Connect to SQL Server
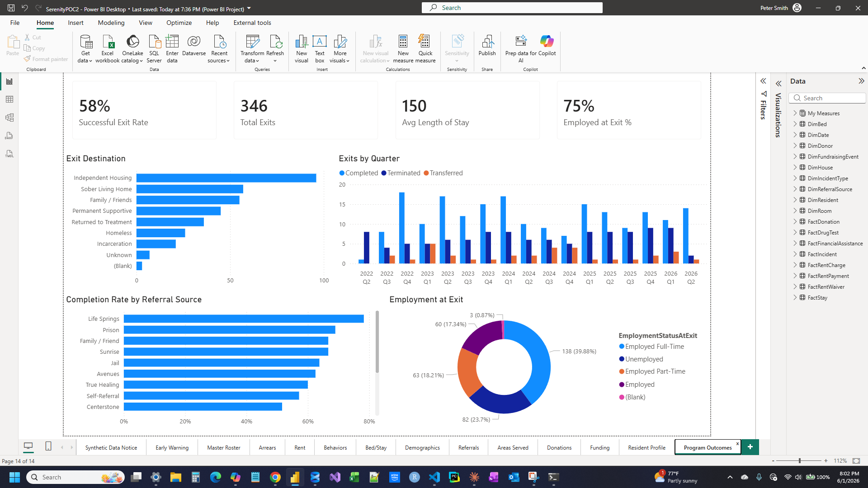The width and height of the screenshot is (868, 488). [x=154, y=49]
